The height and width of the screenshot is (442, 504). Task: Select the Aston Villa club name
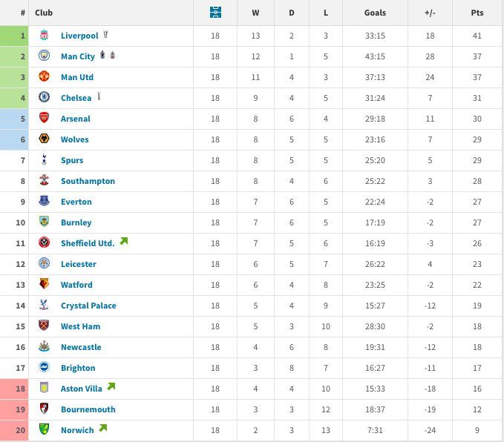pyautogui.click(x=82, y=389)
